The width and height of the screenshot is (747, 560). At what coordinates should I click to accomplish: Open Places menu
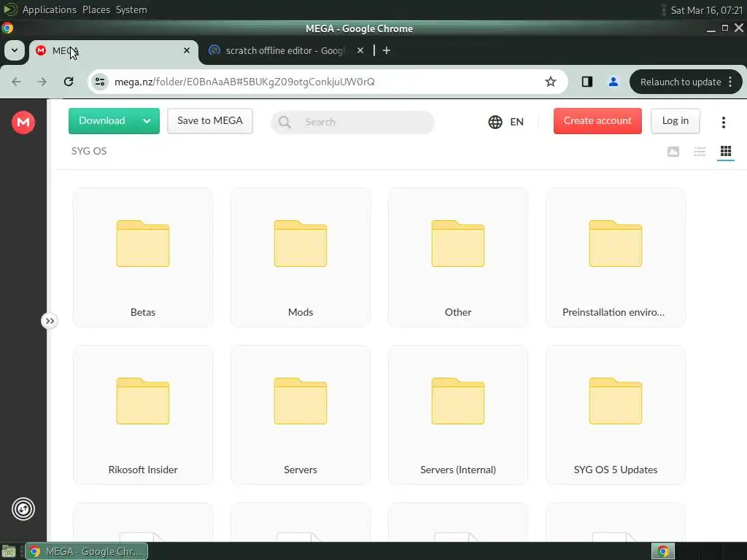(96, 9)
